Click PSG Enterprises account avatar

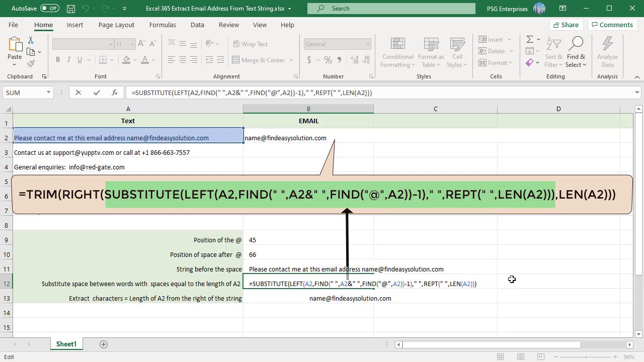pyautogui.click(x=539, y=9)
